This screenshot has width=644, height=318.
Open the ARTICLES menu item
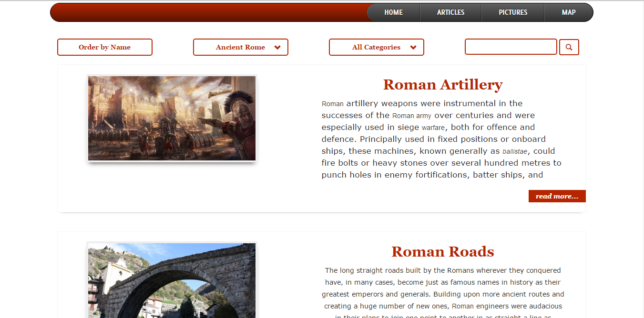[450, 12]
